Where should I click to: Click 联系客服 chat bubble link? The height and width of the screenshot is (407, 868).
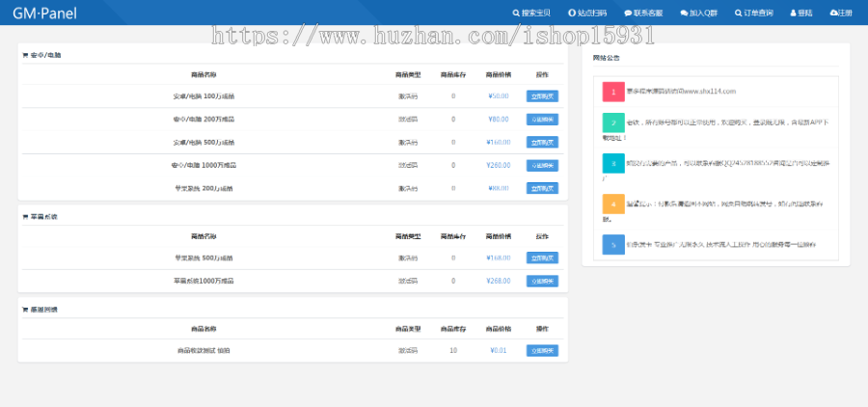click(644, 14)
